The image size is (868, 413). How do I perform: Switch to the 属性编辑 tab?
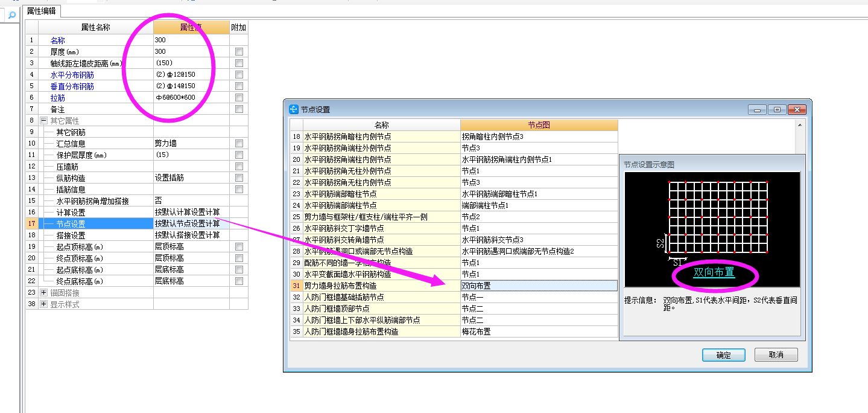[x=42, y=11]
